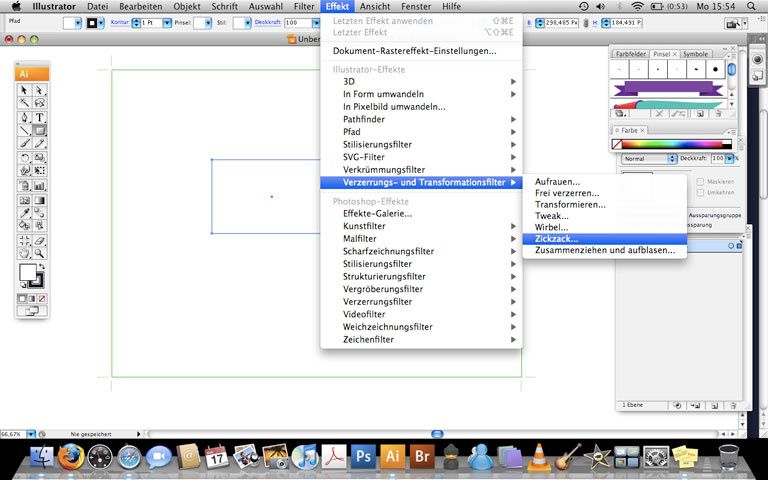Select the Eyedropper tool
The width and height of the screenshot is (768, 480).
[24, 213]
